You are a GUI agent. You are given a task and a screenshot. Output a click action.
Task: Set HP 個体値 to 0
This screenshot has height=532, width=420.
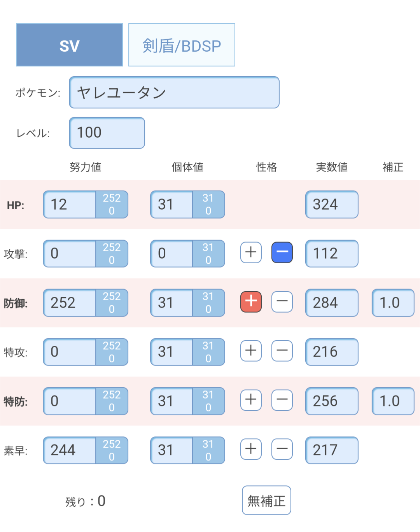click(x=208, y=211)
